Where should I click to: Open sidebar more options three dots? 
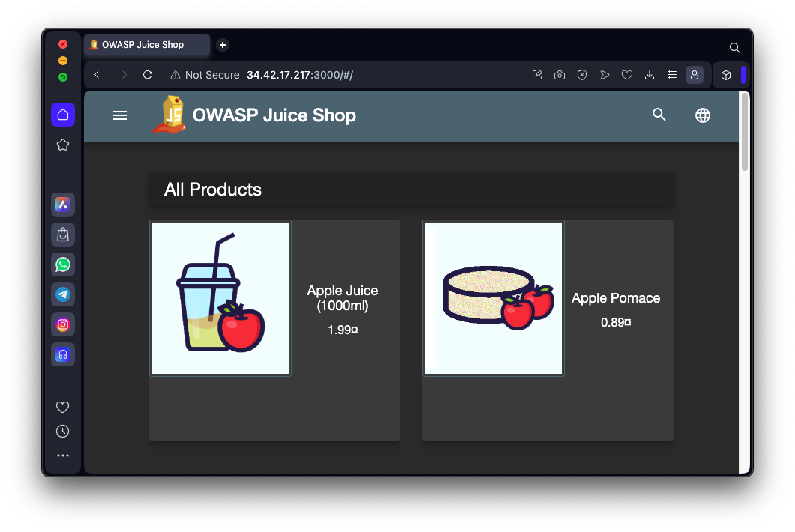coord(63,456)
